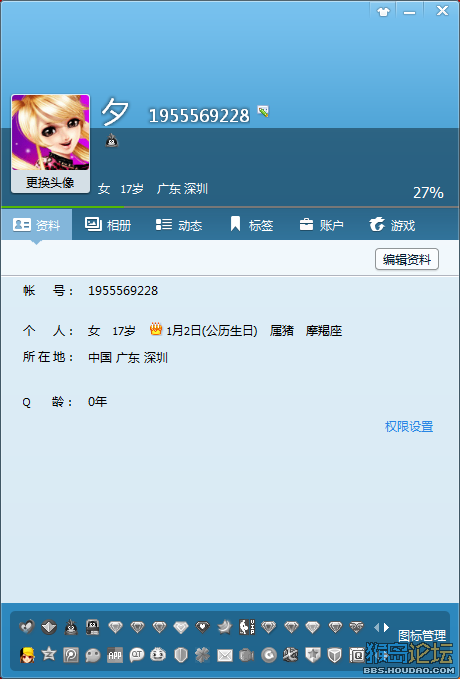Click the birthday crown icon
The width and height of the screenshot is (460, 679).
coord(156,330)
